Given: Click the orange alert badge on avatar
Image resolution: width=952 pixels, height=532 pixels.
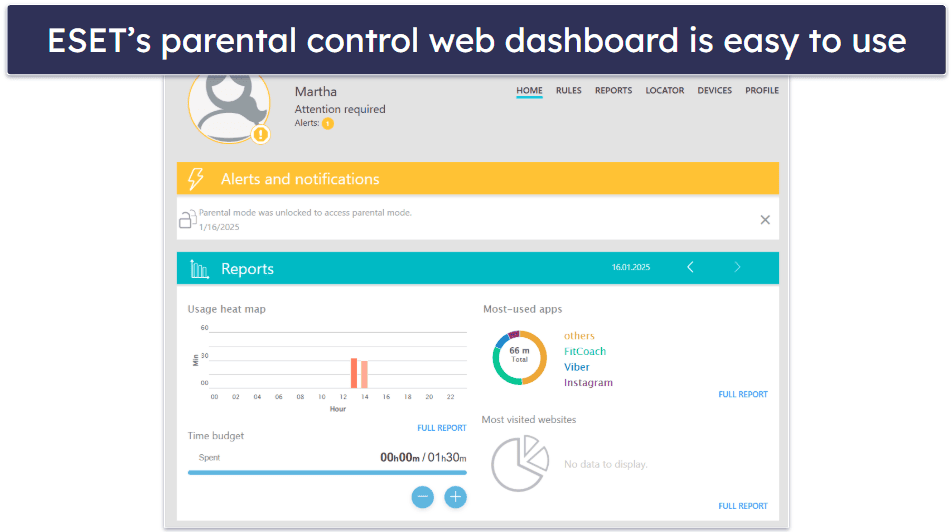Looking at the screenshot, I should pyautogui.click(x=260, y=134).
